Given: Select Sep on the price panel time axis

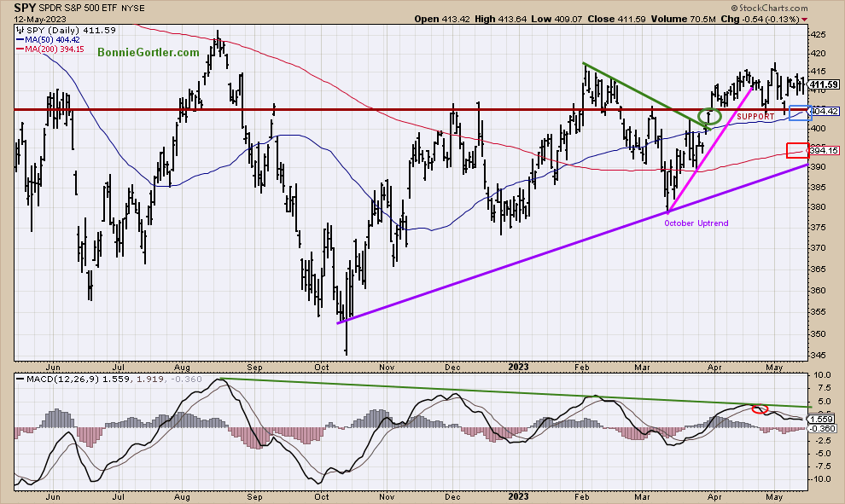Looking at the screenshot, I should pos(254,368).
